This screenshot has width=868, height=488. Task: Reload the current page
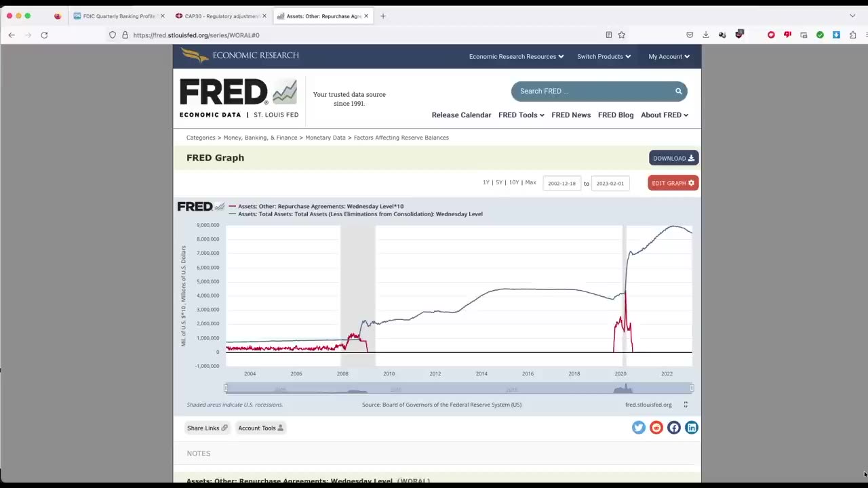(x=44, y=35)
